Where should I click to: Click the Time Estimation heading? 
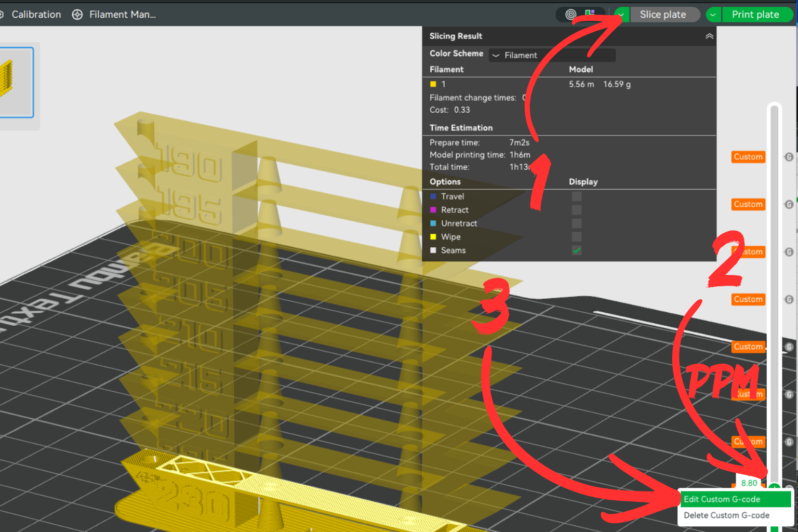461,128
